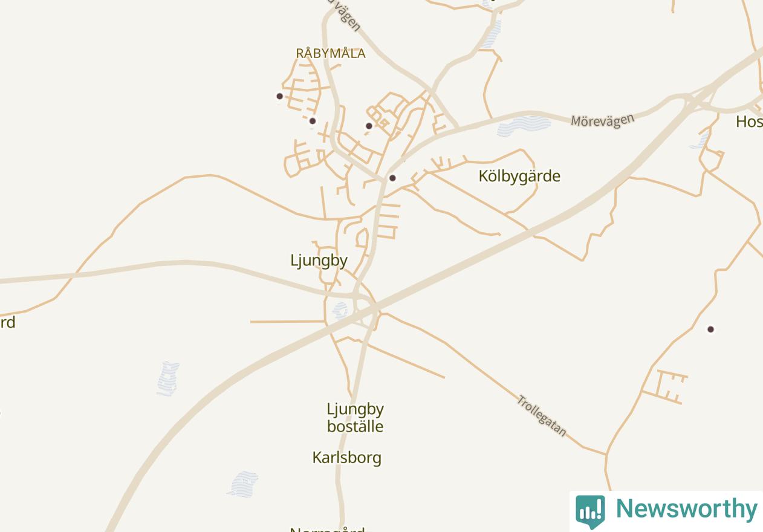Select the middle marker dot southwest of the RÅBYMÅLA label
The height and width of the screenshot is (532, 763).
coord(313,121)
